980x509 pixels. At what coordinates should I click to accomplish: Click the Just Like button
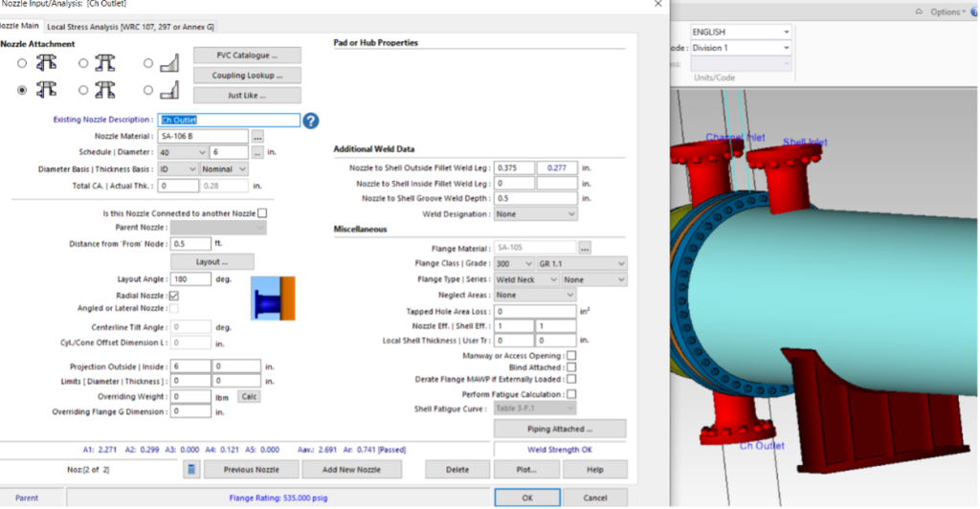[247, 96]
